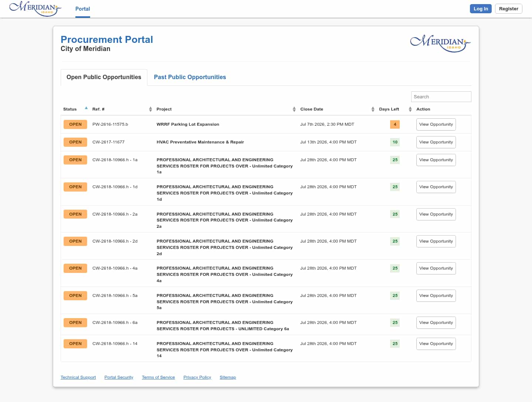This screenshot has height=402, width=532.
Task: Sort by Project column arrows
Action: click(294, 109)
